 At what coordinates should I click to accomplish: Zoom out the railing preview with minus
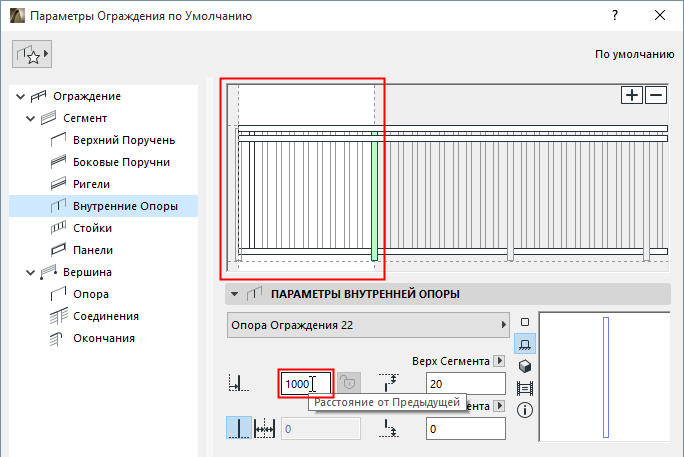[x=656, y=95]
